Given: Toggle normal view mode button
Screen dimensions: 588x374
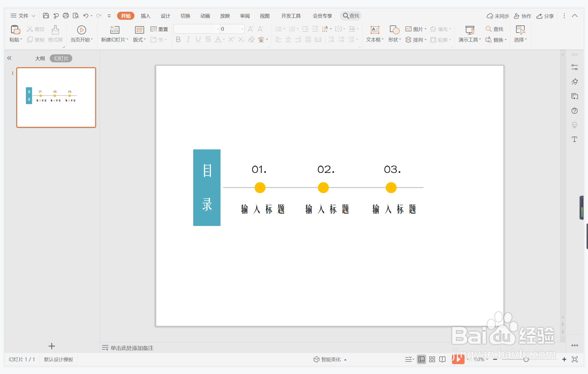Looking at the screenshot, I should click(421, 359).
